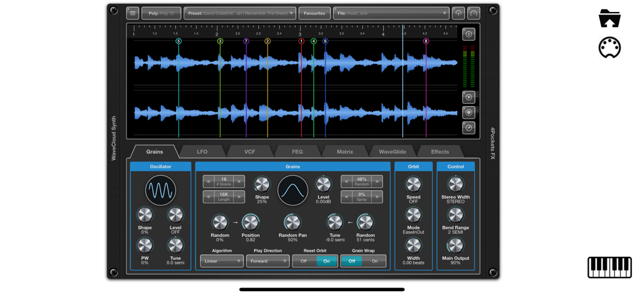
Task: Increase grain Length with right arrow
Action: coord(240,197)
